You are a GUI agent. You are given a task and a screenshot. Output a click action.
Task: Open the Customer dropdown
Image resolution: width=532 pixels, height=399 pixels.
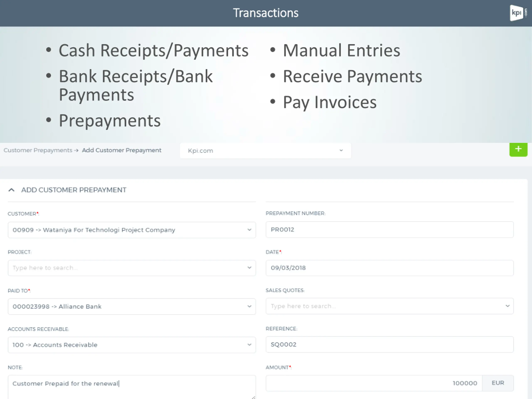tap(132, 230)
